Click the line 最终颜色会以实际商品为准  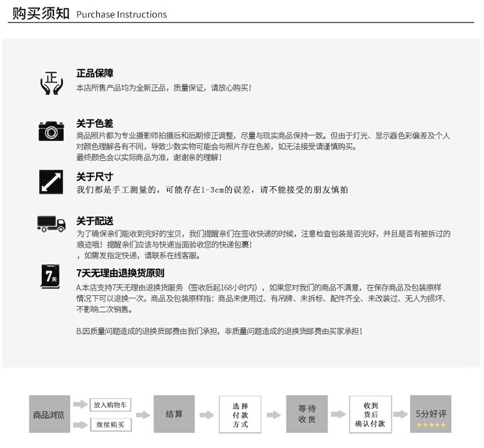coord(149,158)
